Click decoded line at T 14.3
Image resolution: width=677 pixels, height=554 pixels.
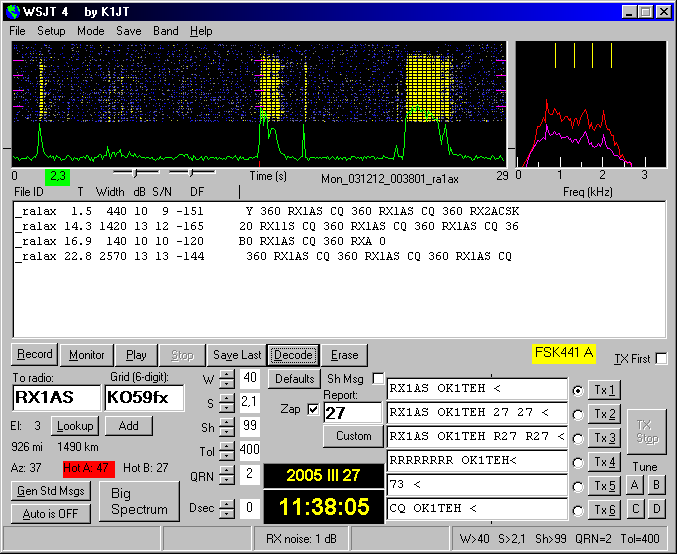click(267, 226)
